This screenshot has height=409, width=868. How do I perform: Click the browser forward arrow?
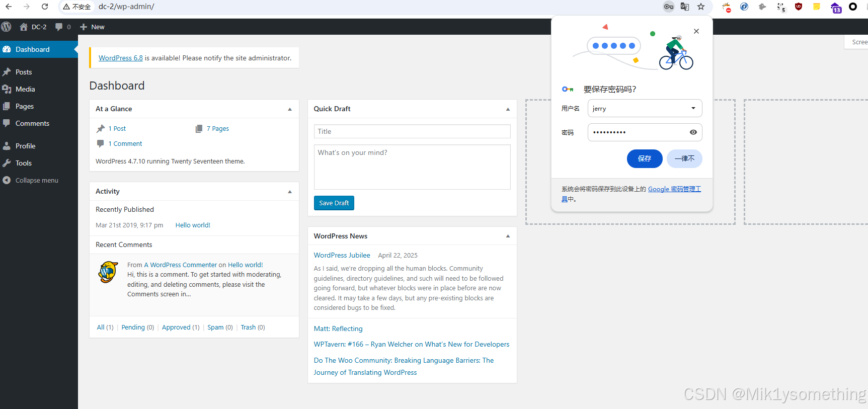pyautogui.click(x=27, y=7)
